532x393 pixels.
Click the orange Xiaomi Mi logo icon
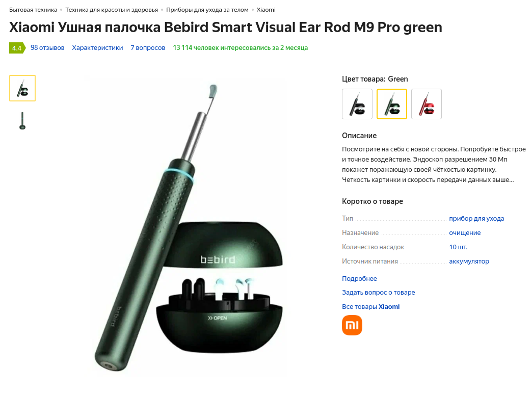[x=352, y=325]
